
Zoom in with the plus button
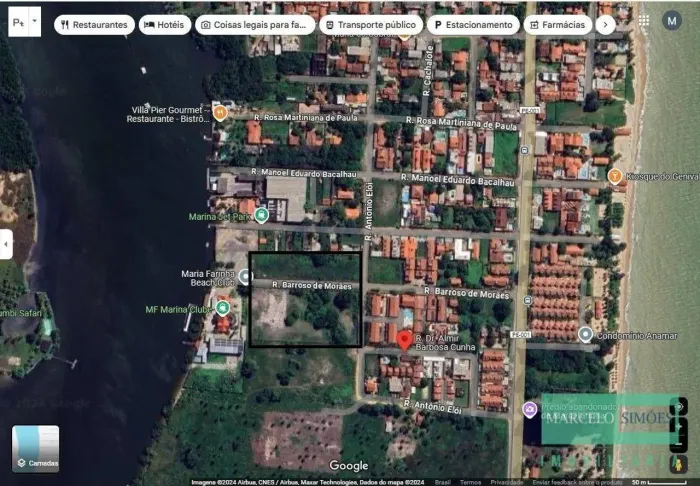tap(679, 427)
